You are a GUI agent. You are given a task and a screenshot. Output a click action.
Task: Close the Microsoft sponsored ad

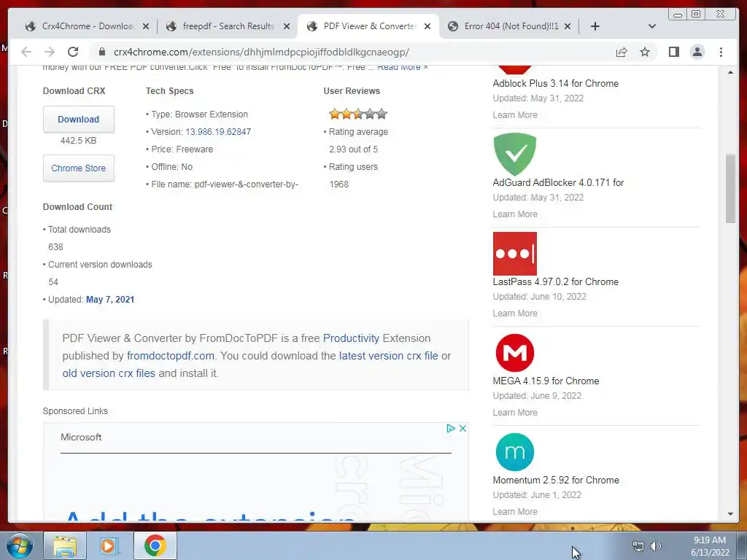462,428
